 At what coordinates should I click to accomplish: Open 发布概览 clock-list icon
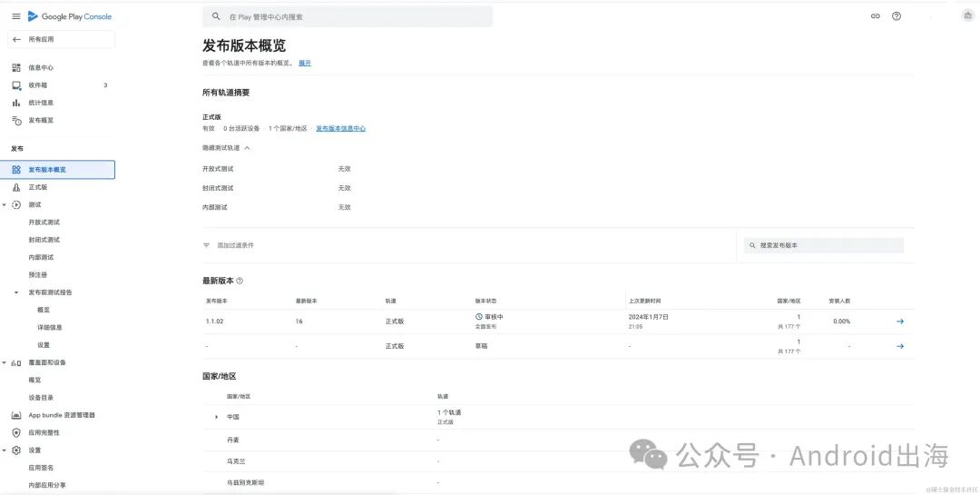point(17,120)
